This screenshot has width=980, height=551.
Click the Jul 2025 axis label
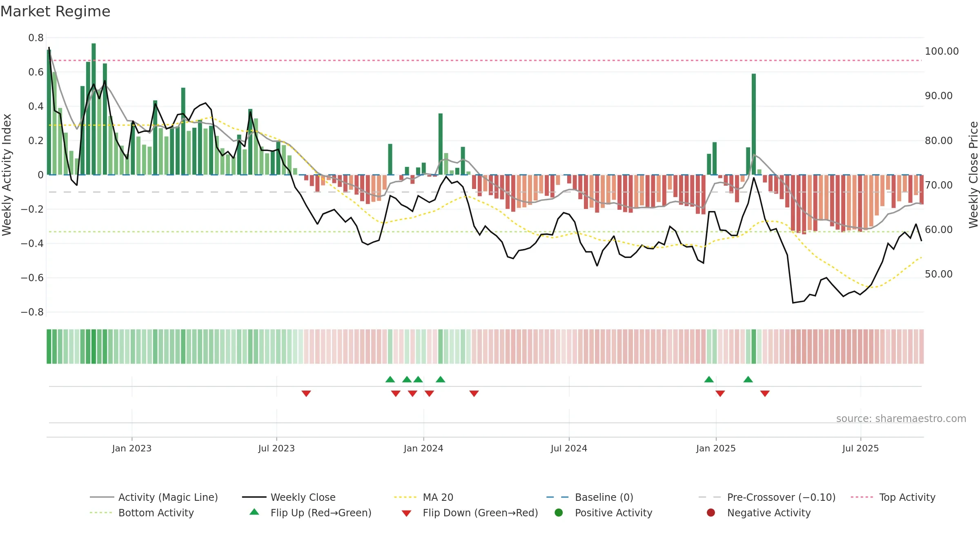click(x=860, y=448)
